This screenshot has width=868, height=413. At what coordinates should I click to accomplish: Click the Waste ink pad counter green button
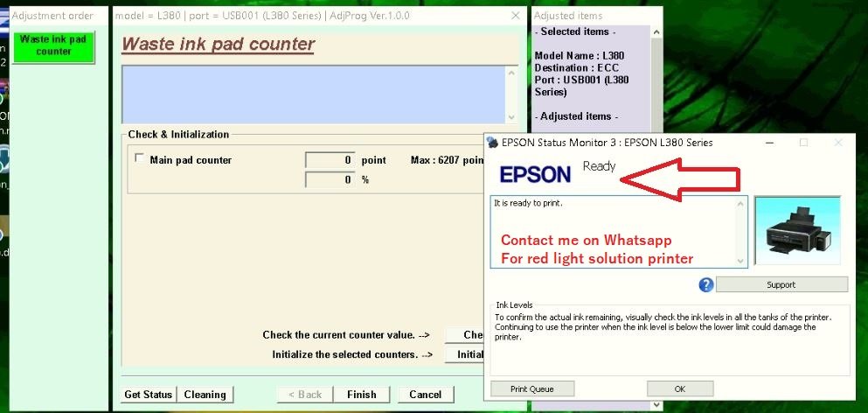53,46
